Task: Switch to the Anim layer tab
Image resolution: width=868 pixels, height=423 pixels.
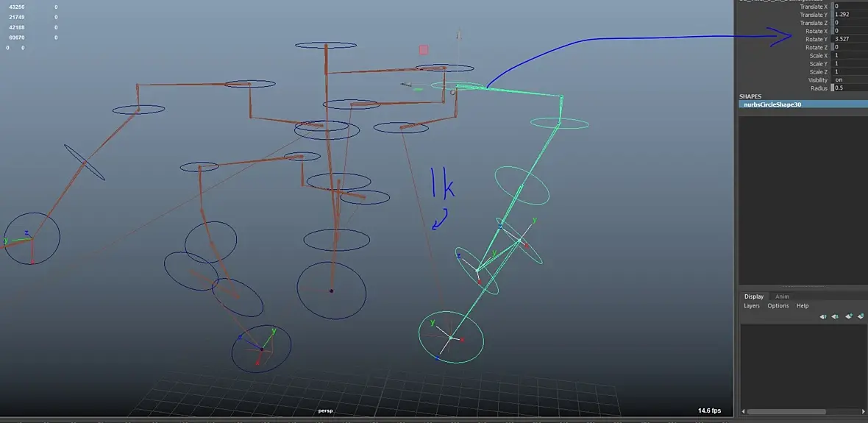Action: coord(782,296)
